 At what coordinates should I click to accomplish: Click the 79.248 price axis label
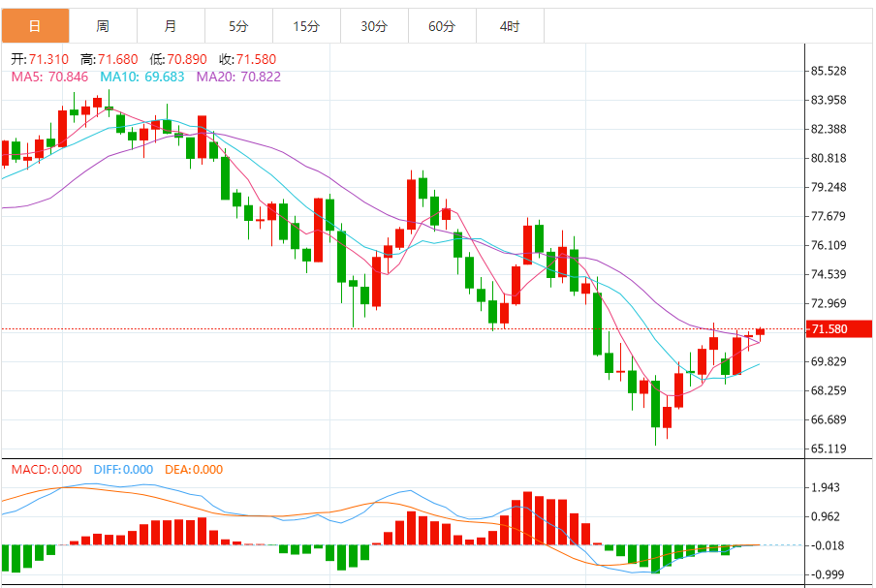(829, 187)
